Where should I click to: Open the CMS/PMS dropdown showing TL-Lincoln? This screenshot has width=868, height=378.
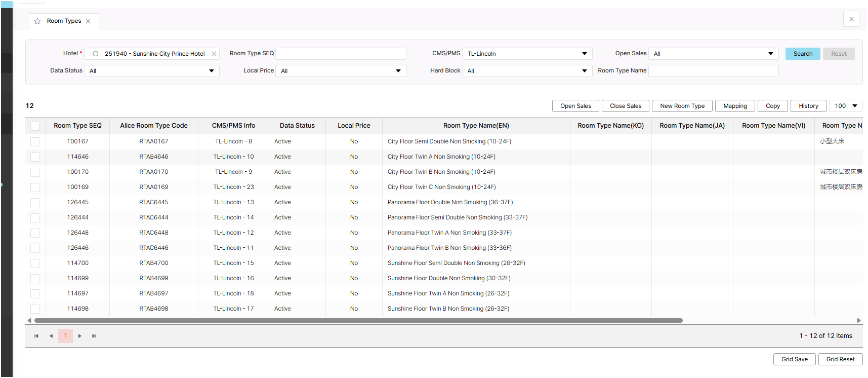pyautogui.click(x=527, y=54)
